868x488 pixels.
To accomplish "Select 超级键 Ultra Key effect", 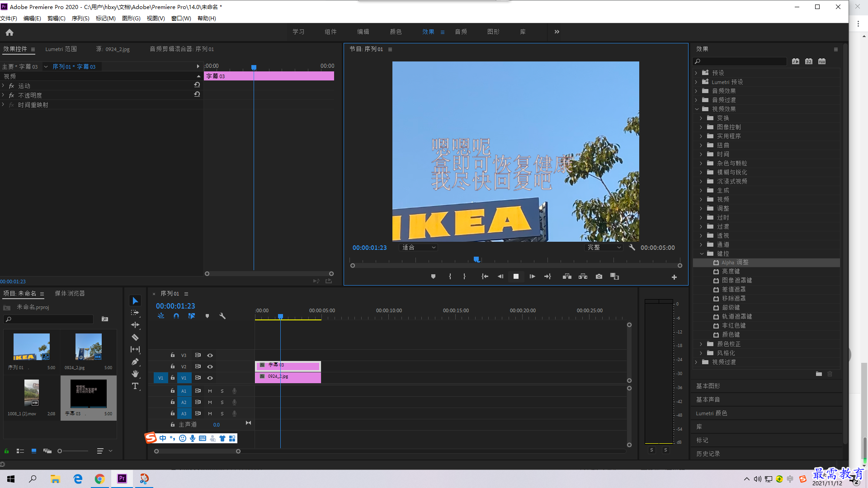I will (731, 308).
